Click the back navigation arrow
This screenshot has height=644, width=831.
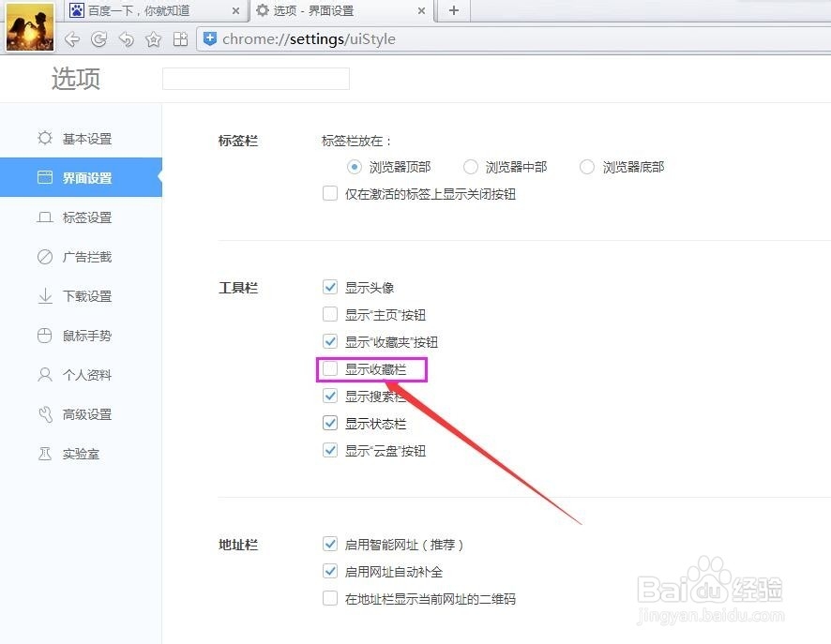pos(72,39)
